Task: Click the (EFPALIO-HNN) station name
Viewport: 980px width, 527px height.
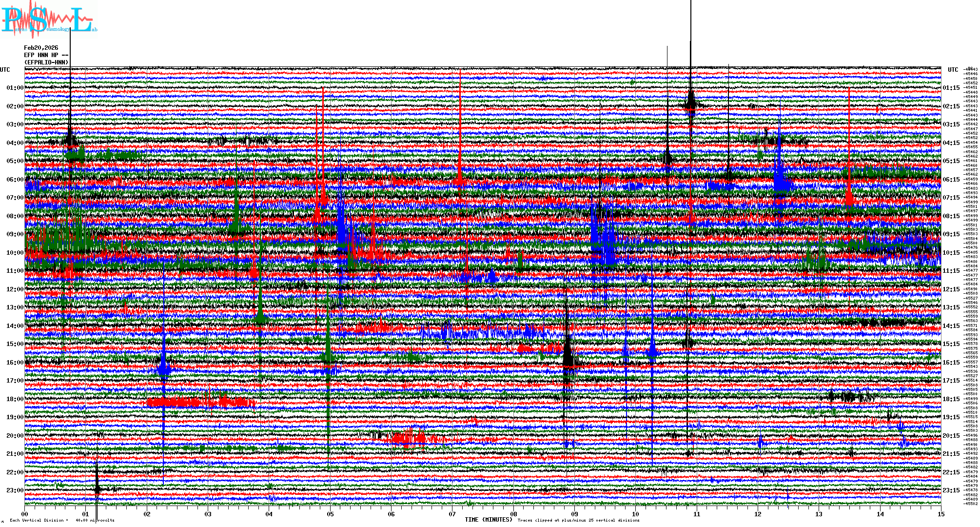Action: 46,62
